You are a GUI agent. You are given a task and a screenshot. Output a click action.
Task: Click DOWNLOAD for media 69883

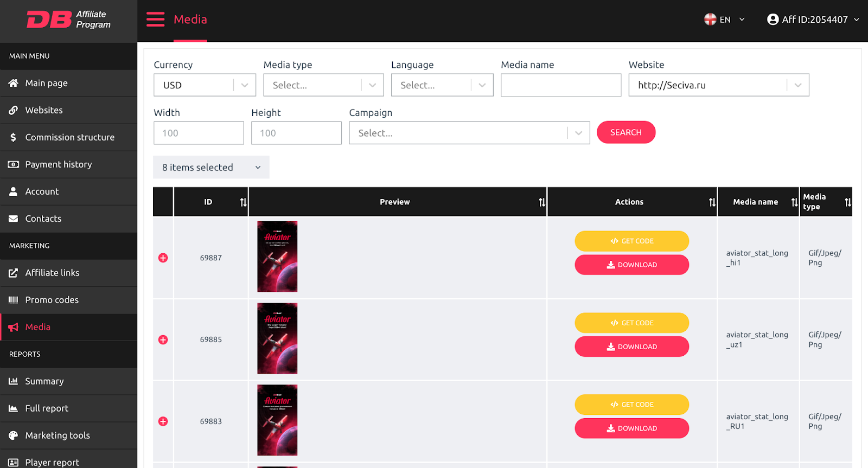(x=632, y=428)
